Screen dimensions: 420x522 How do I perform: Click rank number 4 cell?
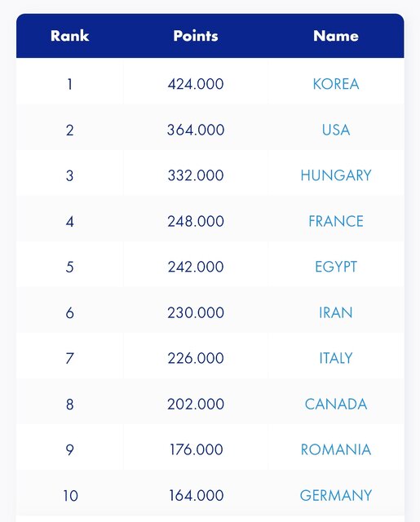click(x=69, y=221)
